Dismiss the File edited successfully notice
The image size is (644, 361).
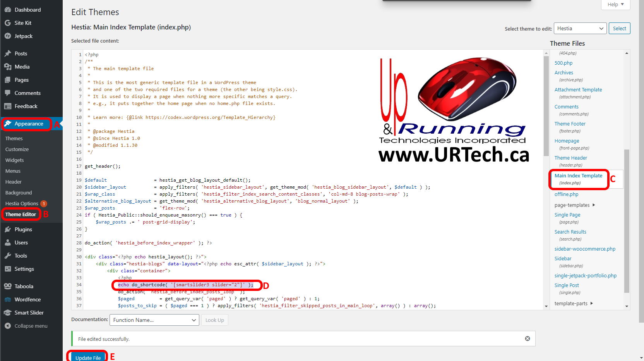pyautogui.click(x=527, y=338)
